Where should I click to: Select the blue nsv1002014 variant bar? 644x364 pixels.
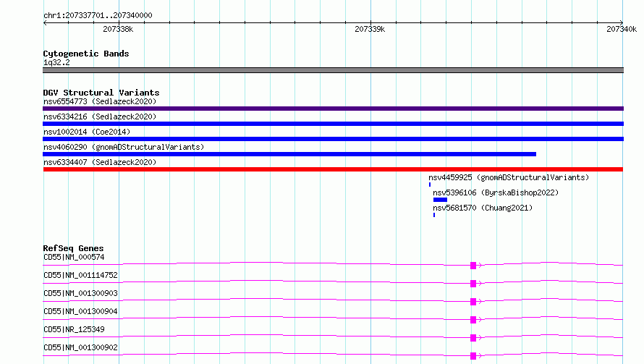tap(333, 139)
